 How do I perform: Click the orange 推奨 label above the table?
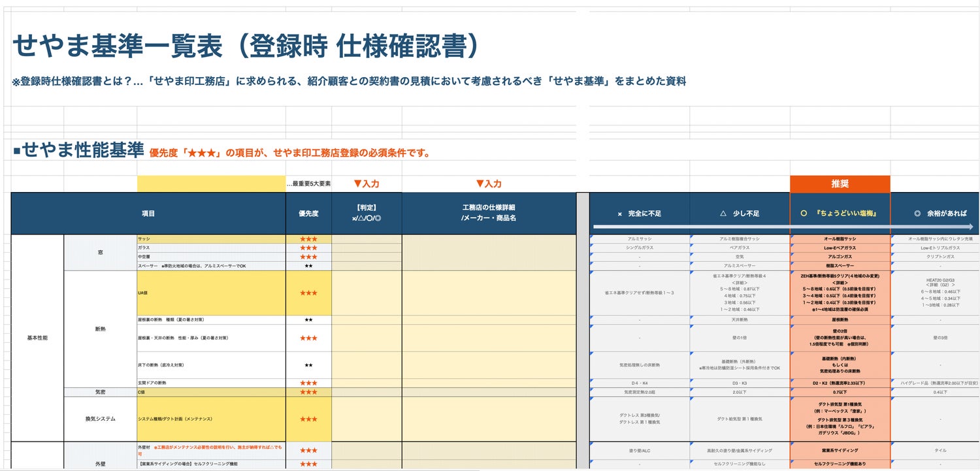[x=840, y=184]
